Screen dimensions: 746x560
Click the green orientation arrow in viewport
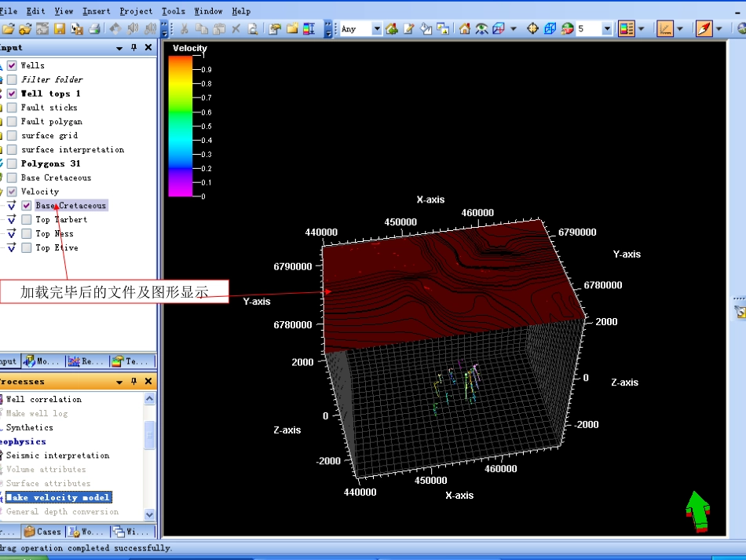pyautogui.click(x=697, y=511)
